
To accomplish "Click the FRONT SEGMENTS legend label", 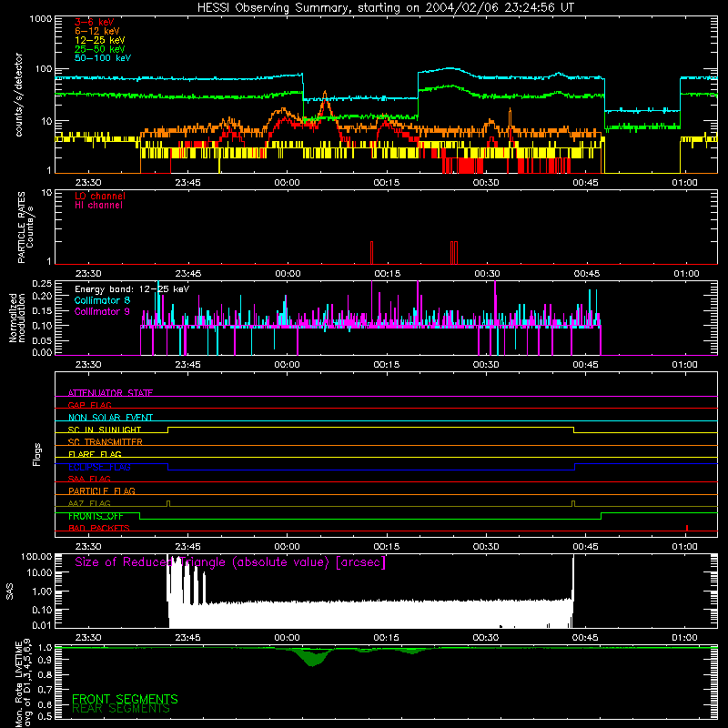I will click(x=125, y=699).
